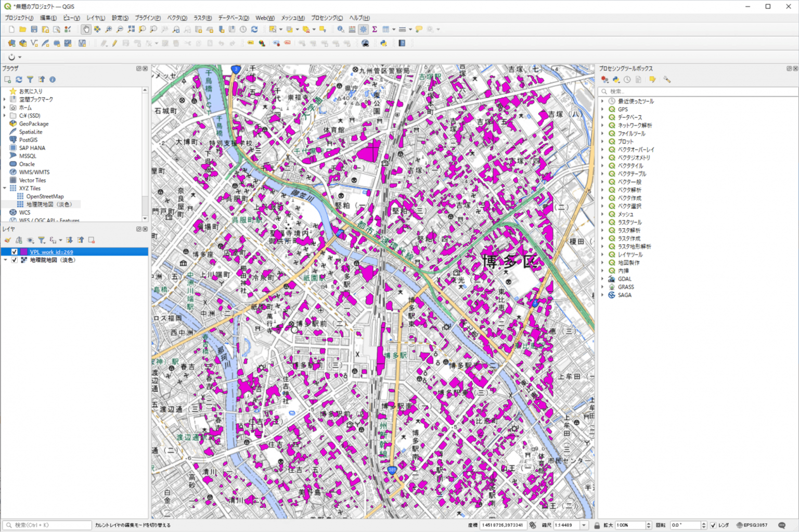Click the VPL_work_id=269 purple color swatch
799x532 pixels.
click(x=24, y=252)
